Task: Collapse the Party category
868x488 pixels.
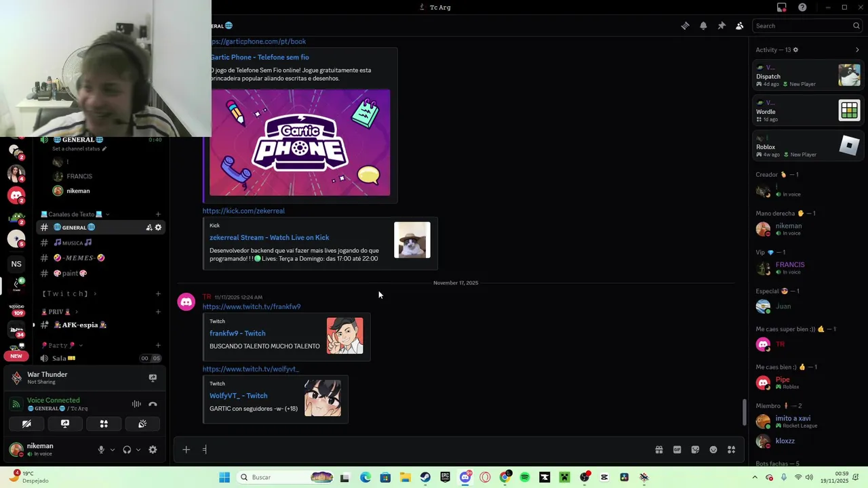Action: (x=62, y=345)
